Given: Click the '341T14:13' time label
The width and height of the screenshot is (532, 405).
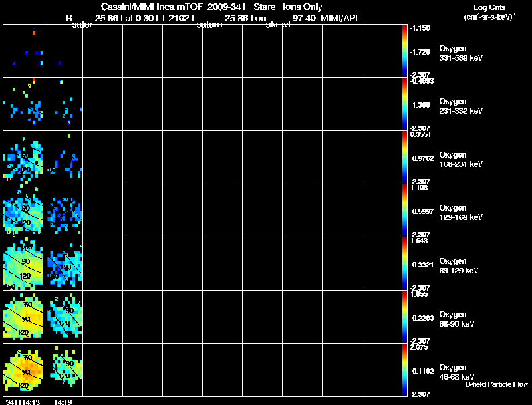Looking at the screenshot, I should coord(23,402).
